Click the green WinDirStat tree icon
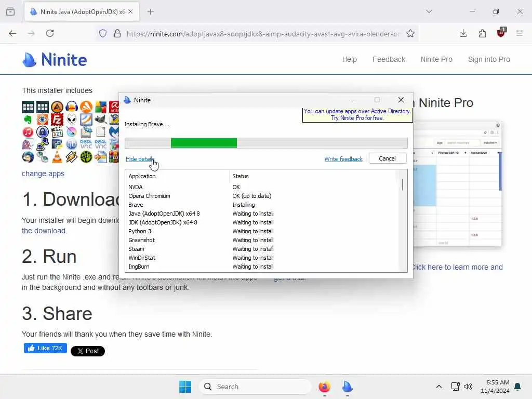This screenshot has height=399, width=532. [x=86, y=157]
